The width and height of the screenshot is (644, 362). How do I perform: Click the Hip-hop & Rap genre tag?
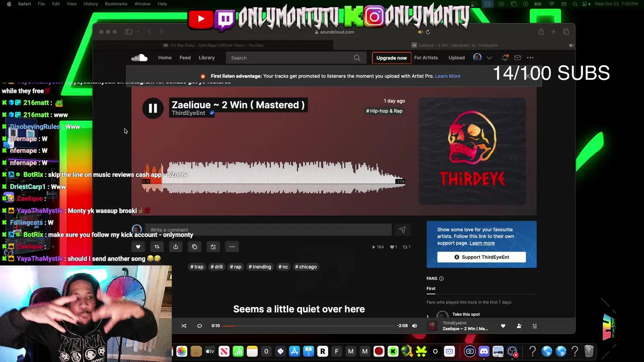[x=384, y=111]
